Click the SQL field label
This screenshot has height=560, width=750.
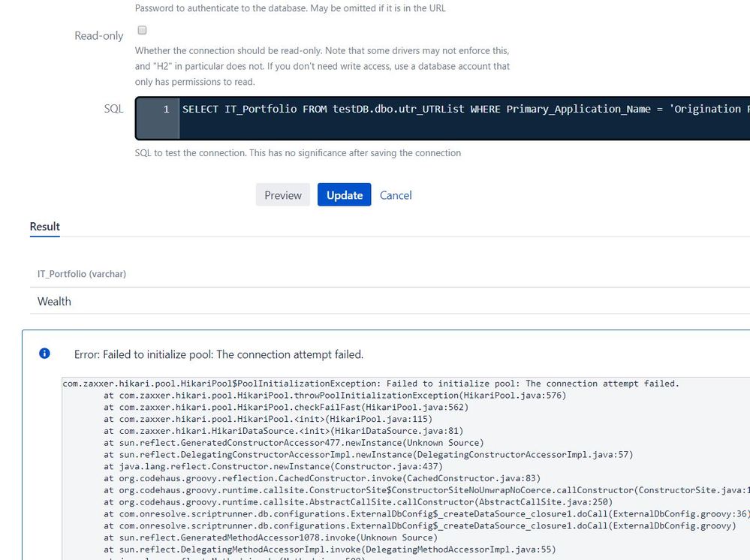[114, 109]
